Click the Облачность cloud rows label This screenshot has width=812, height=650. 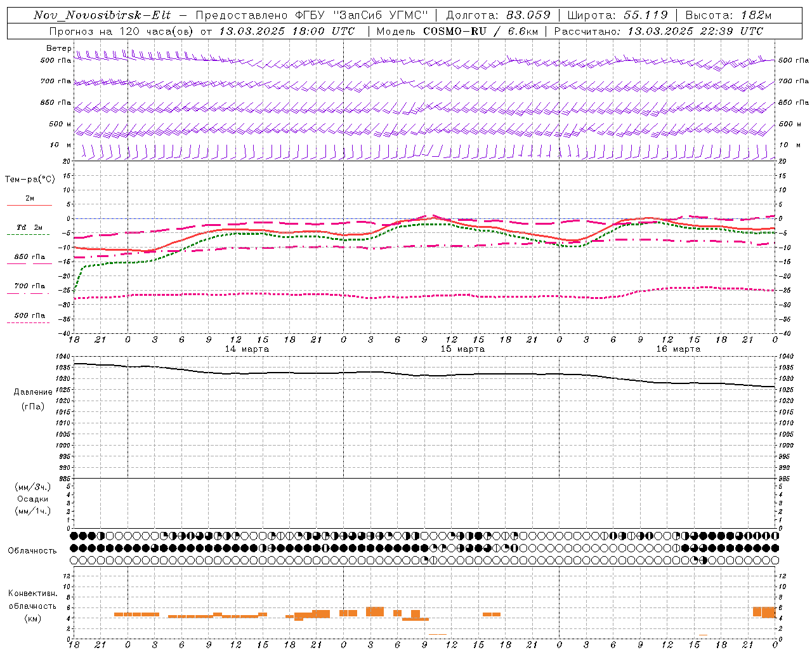[x=32, y=551]
